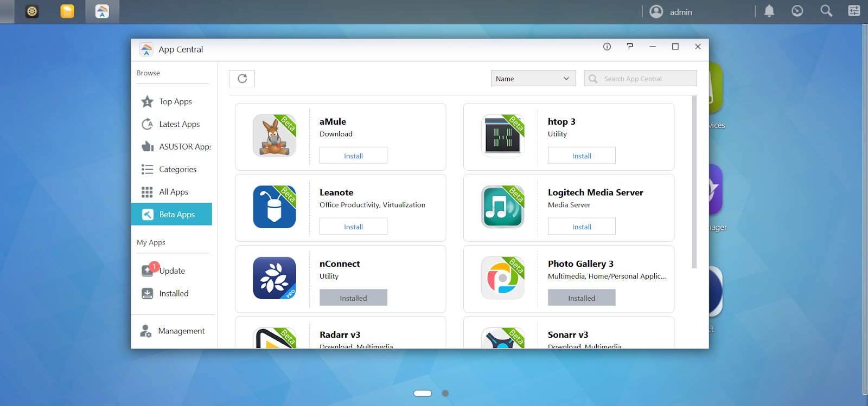Viewport: 868px width, 406px height.
Task: Click the Sonarr v3 title
Action: point(568,335)
